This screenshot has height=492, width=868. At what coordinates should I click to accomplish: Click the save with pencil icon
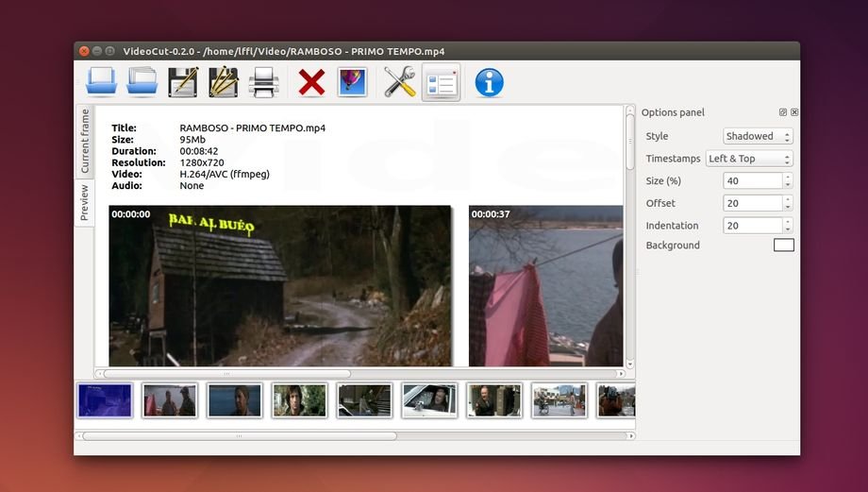(182, 82)
